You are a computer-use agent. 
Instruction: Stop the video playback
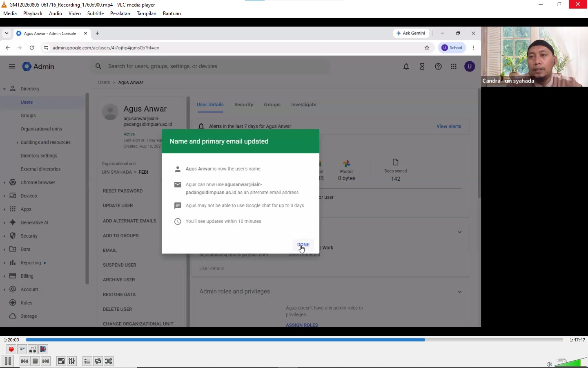(x=35, y=361)
